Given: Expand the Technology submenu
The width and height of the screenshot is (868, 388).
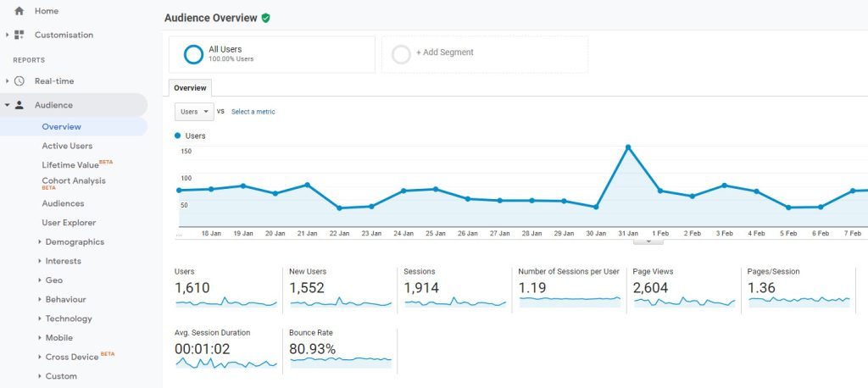Looking at the screenshot, I should [x=40, y=319].
